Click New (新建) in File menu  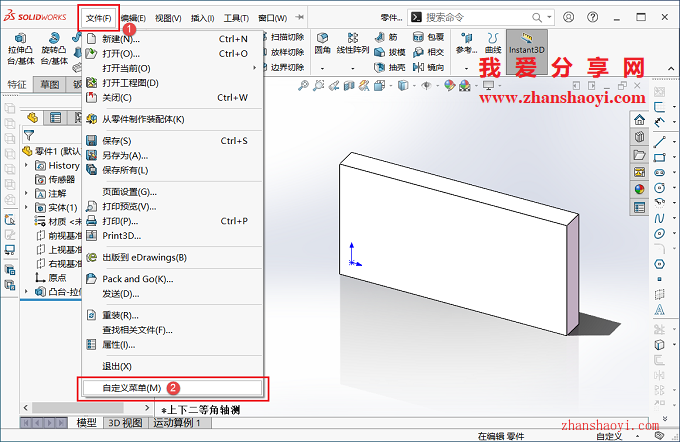[x=173, y=39]
